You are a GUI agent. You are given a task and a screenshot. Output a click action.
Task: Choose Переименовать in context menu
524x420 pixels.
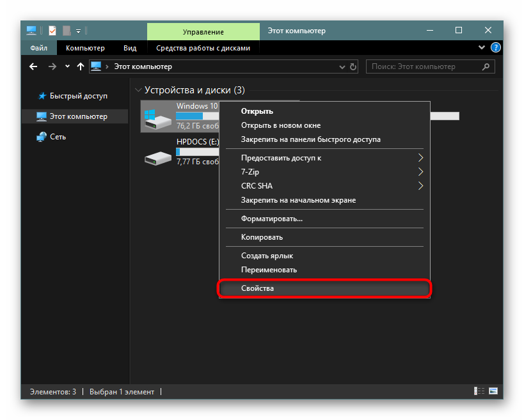[x=324, y=270]
